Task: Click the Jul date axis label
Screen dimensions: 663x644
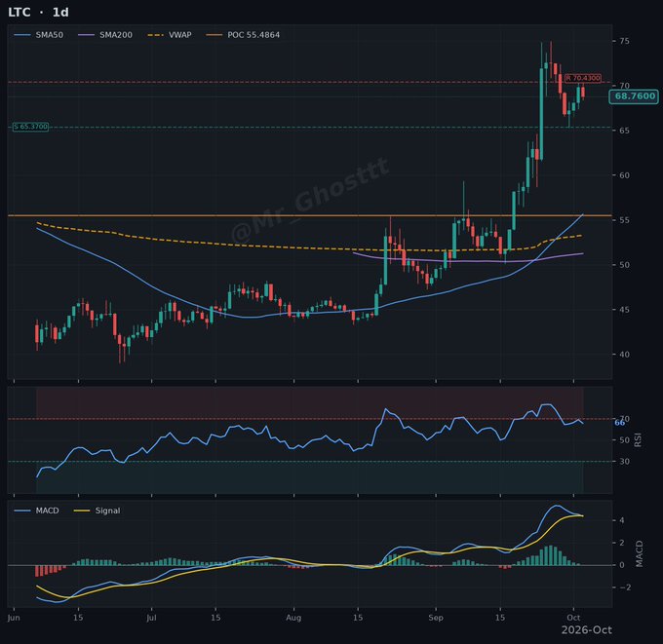Action: tap(151, 618)
